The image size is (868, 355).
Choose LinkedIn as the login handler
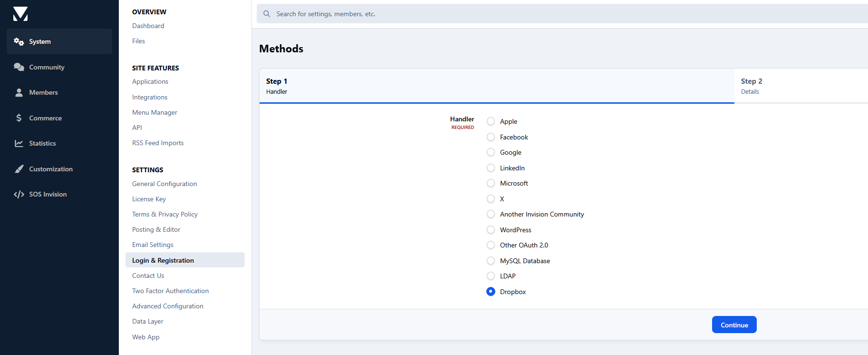pos(491,168)
